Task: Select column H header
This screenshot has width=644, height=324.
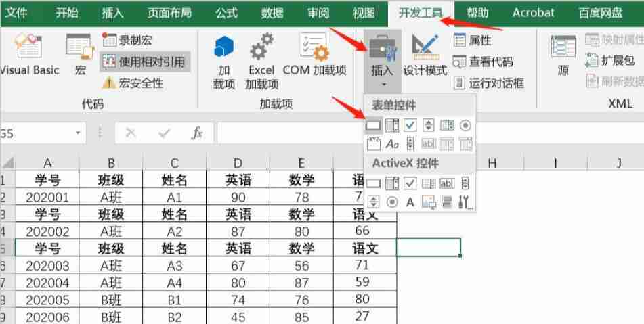Action: (x=492, y=163)
